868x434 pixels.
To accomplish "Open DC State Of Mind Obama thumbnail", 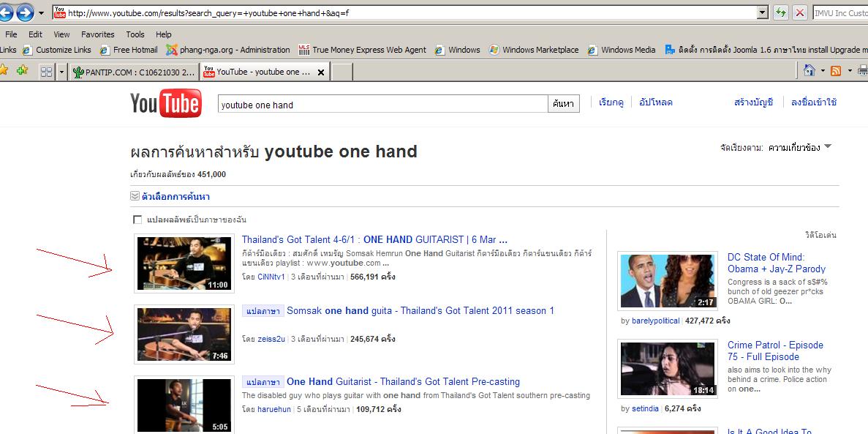I will pos(668,281).
